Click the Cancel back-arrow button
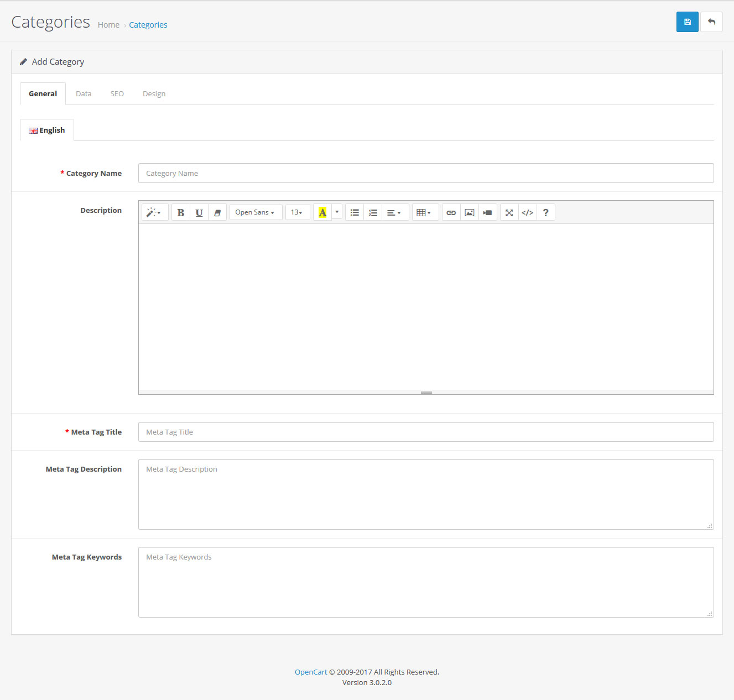 coord(711,22)
